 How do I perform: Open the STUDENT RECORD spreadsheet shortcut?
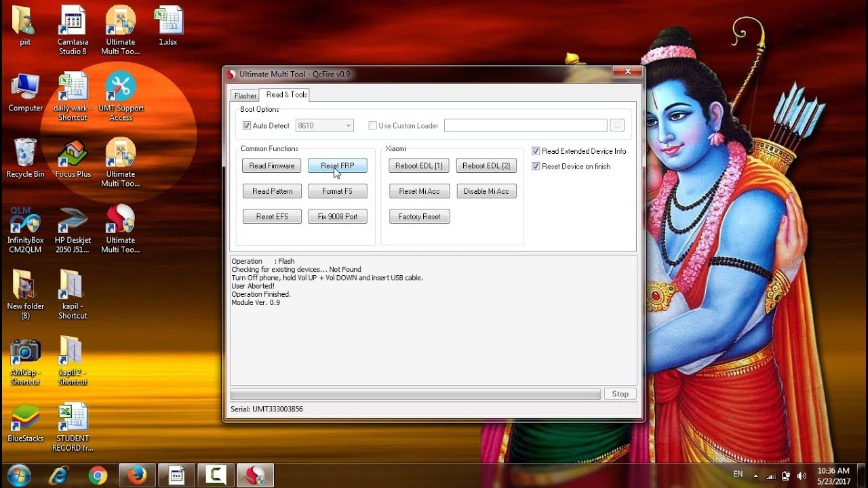(73, 427)
